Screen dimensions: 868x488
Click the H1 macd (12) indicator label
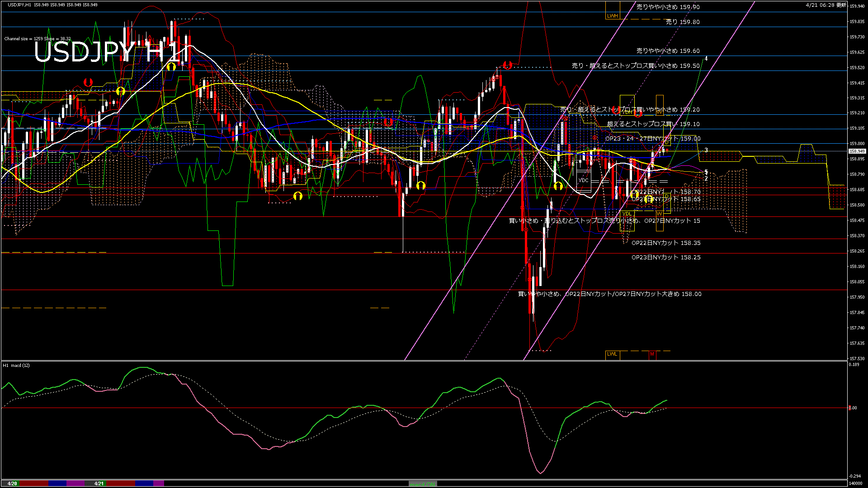click(x=16, y=365)
